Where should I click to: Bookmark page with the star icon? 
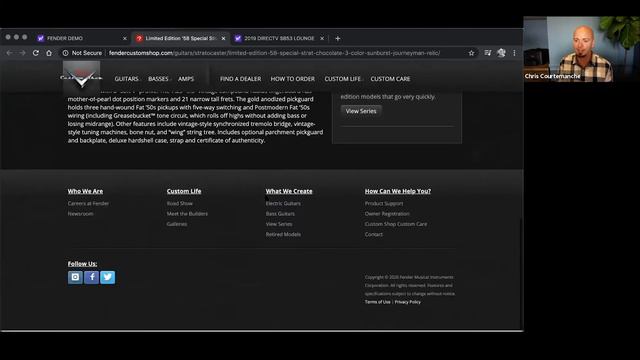(471, 53)
